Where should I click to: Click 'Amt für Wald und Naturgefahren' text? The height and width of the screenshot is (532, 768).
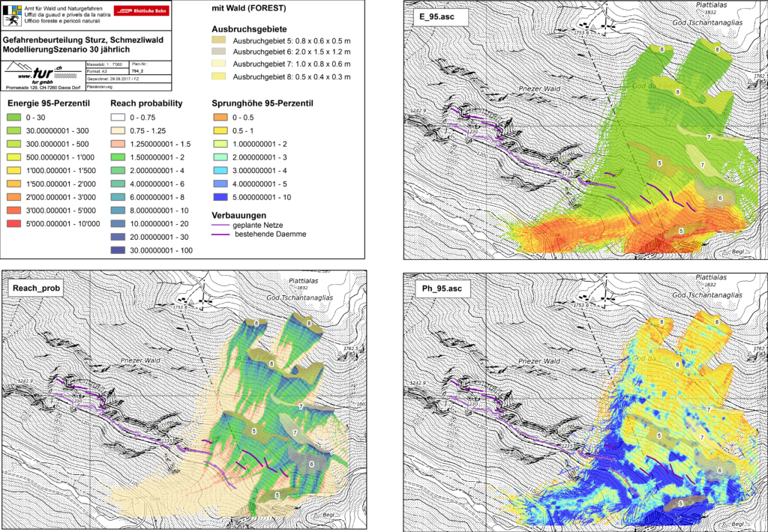coord(64,9)
